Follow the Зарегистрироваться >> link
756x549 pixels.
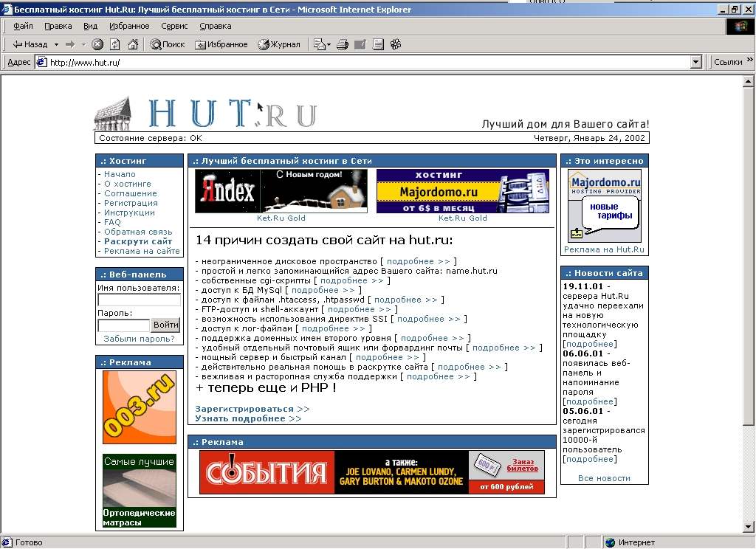pos(252,409)
